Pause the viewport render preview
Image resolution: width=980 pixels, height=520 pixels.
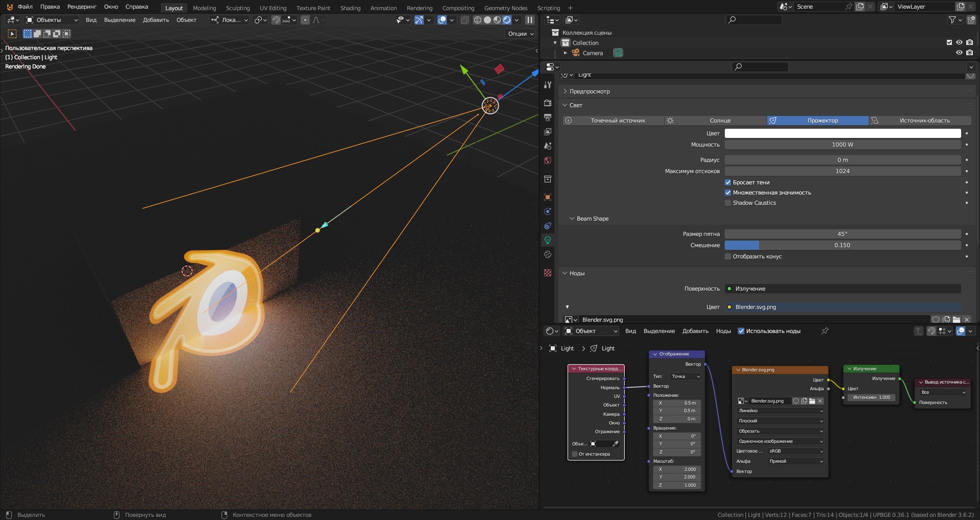click(530, 20)
